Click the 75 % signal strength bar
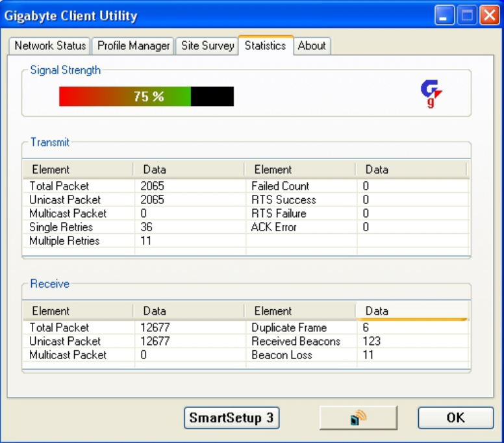The height and width of the screenshot is (443, 504). click(147, 96)
